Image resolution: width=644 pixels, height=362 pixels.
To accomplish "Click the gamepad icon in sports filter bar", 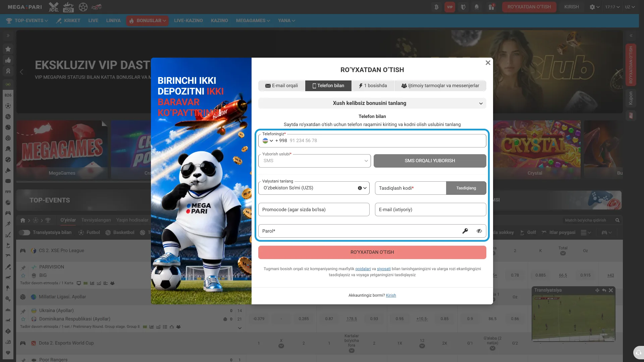I will tap(606, 232).
